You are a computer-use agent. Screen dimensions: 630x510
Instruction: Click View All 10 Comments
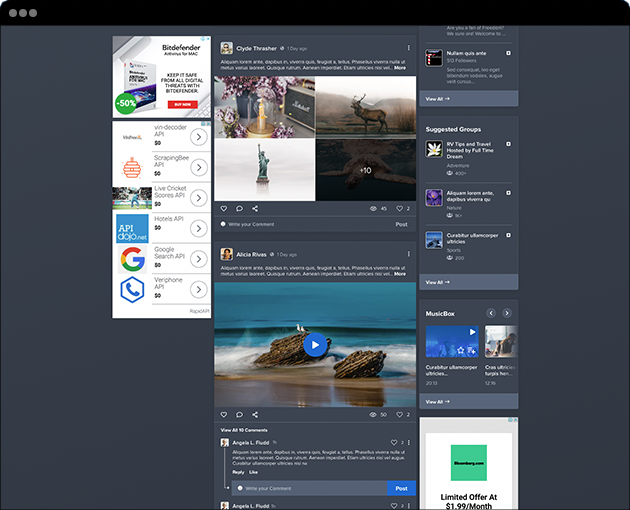tap(244, 430)
